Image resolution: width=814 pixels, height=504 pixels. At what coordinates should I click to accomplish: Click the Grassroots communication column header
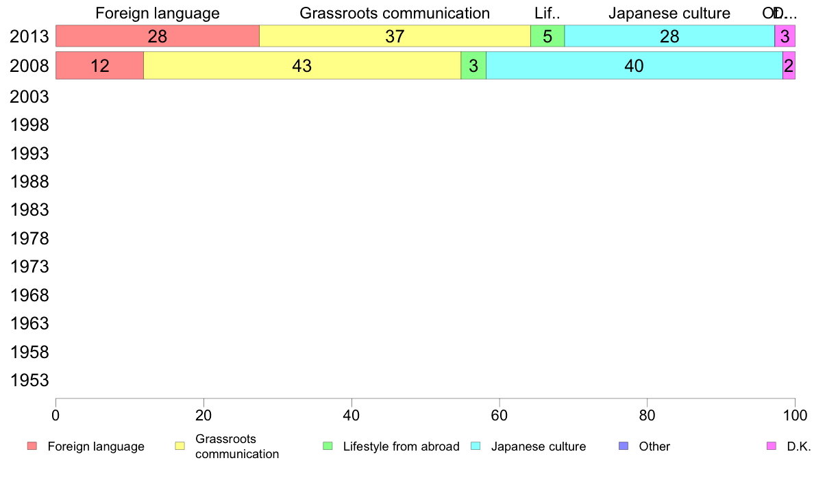pyautogui.click(x=395, y=13)
